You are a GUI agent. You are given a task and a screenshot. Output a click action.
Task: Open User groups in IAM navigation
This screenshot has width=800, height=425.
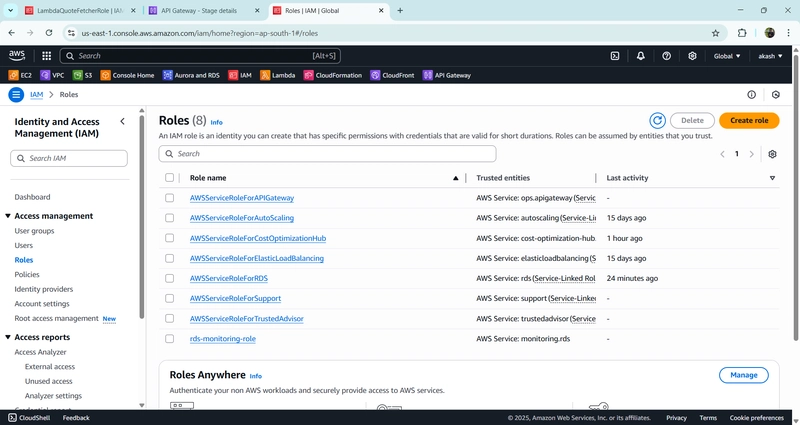click(x=34, y=231)
